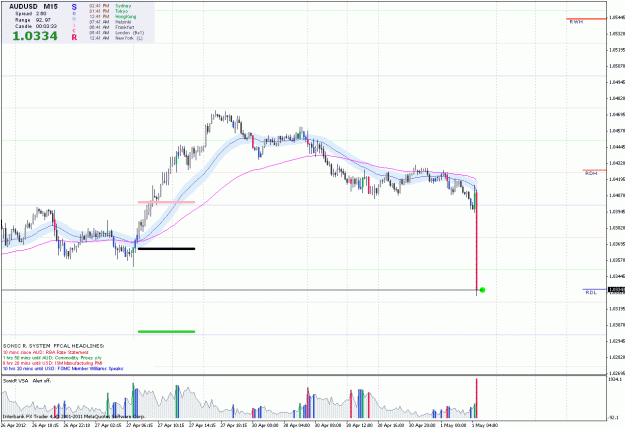
Task: Click the current price tag on the axis
Action: [x=616, y=290]
